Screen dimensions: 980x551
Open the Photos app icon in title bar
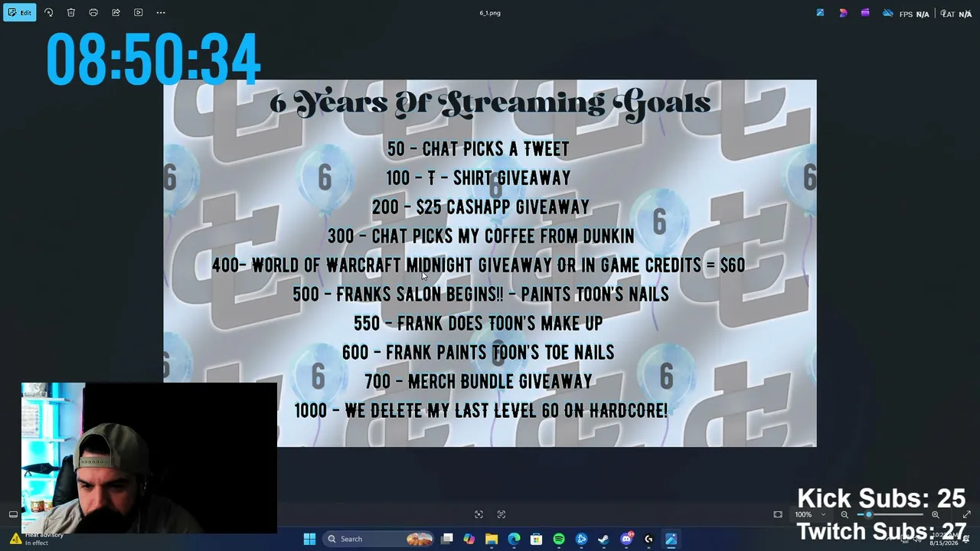(820, 13)
